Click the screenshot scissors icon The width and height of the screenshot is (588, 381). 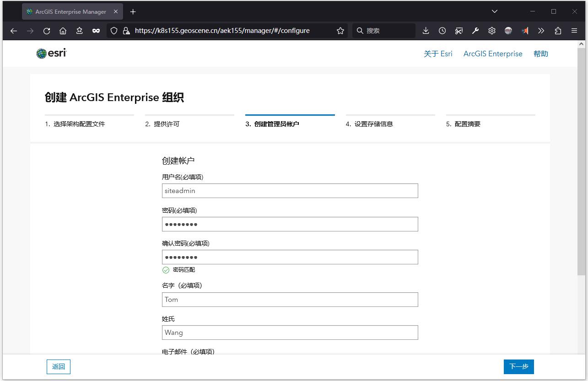click(459, 31)
